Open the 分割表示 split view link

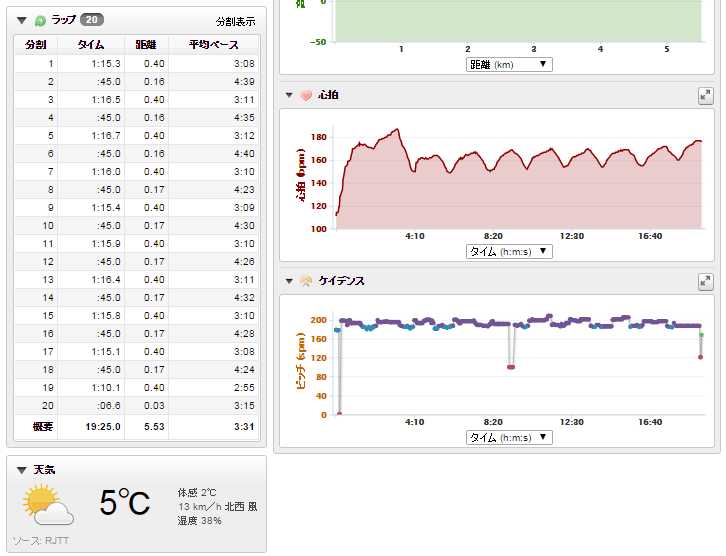pos(235,21)
